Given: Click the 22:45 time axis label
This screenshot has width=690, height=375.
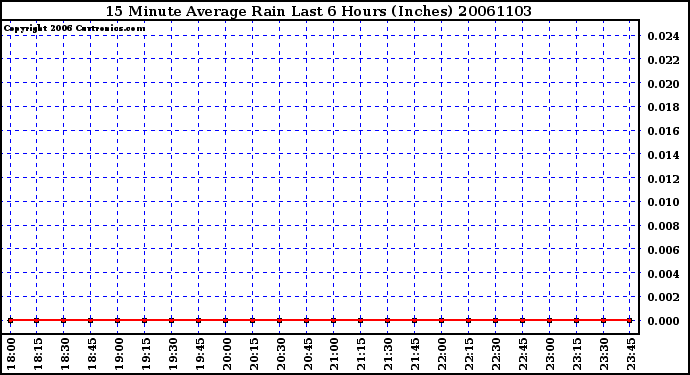Looking at the screenshot, I should click(x=524, y=354).
